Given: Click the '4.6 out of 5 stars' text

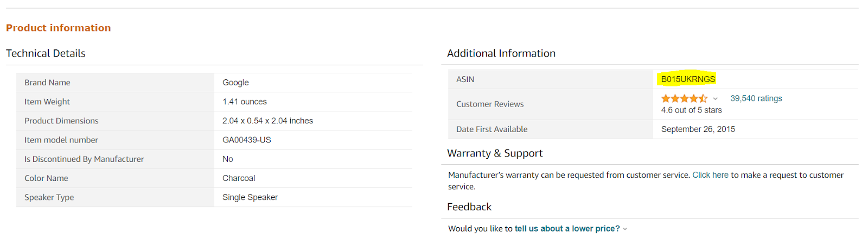Looking at the screenshot, I should [691, 110].
